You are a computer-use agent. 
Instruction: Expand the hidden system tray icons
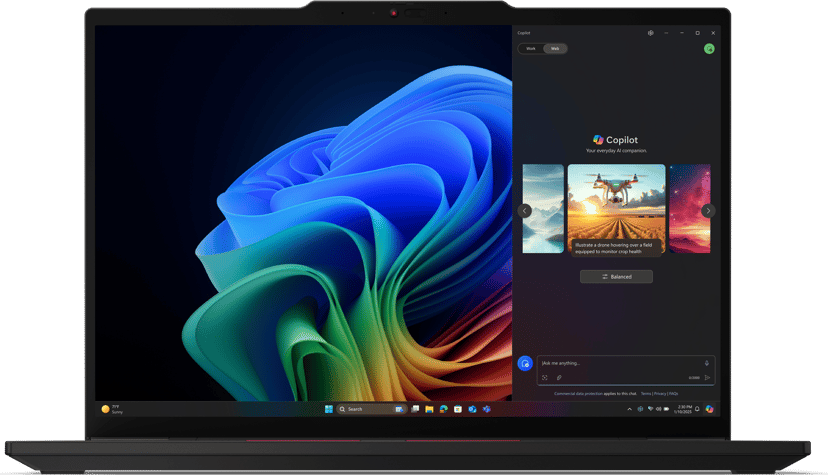629,409
